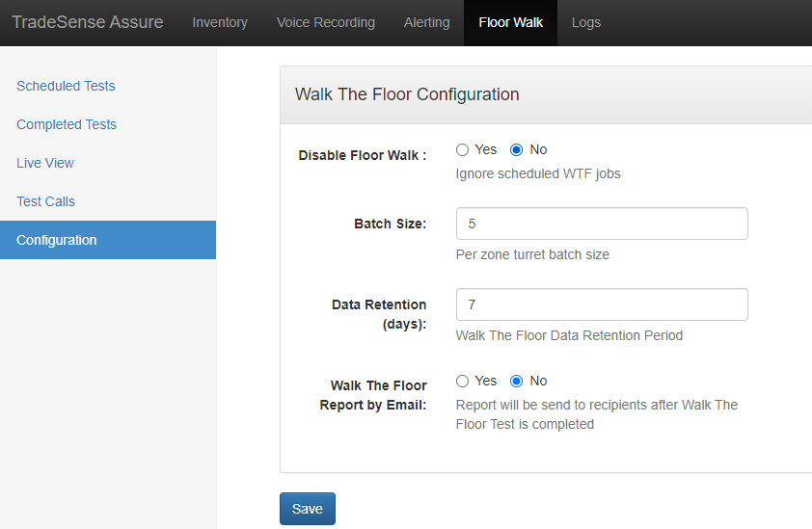Click the Batch Size input field
812x529 pixels.
click(x=602, y=224)
